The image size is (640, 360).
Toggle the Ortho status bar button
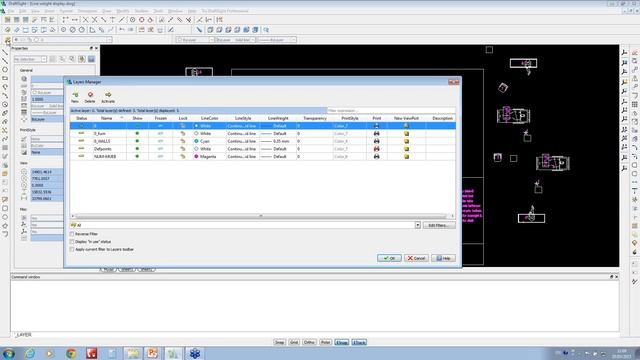coord(309,342)
